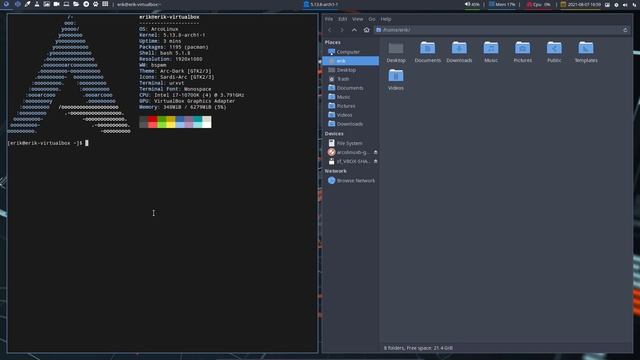This screenshot has width=640, height=360.
Task: Click the Forward navigation arrow
Action: pyautogui.click(x=342, y=30)
